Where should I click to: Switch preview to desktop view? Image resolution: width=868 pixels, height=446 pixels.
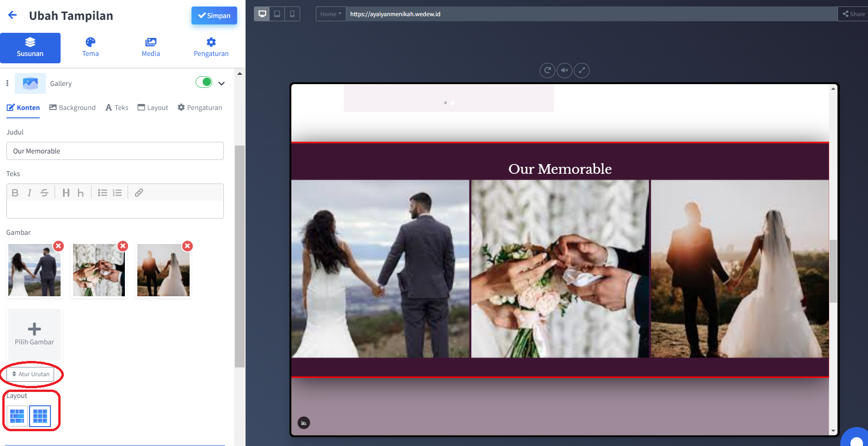tap(262, 14)
